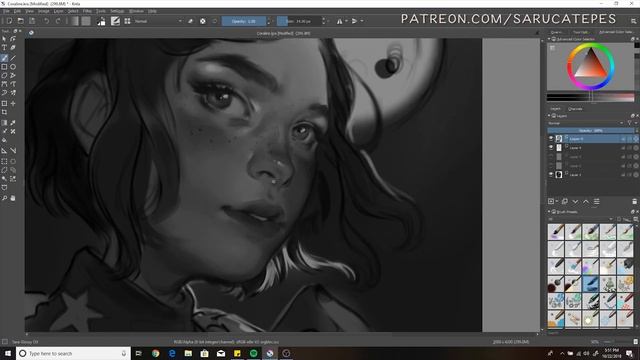Screen dimensions: 640x360
Task: Select the Pan hand tool
Action: point(13,198)
